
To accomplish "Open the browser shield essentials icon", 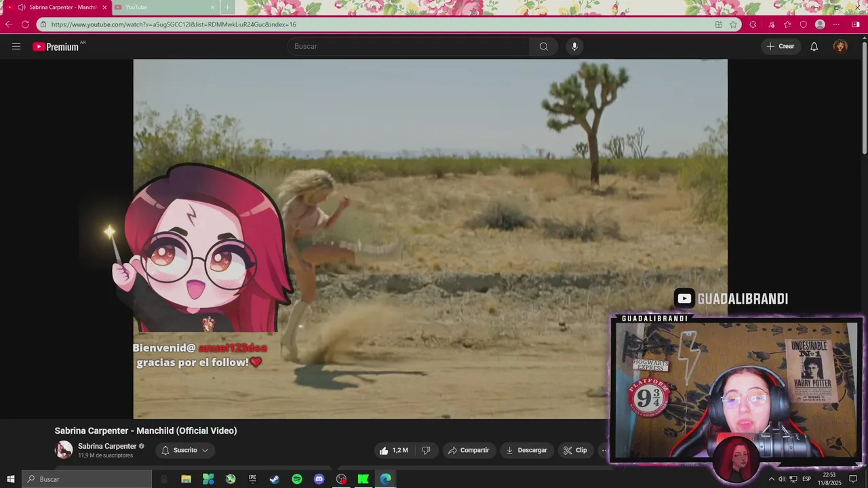I will 804,24.
